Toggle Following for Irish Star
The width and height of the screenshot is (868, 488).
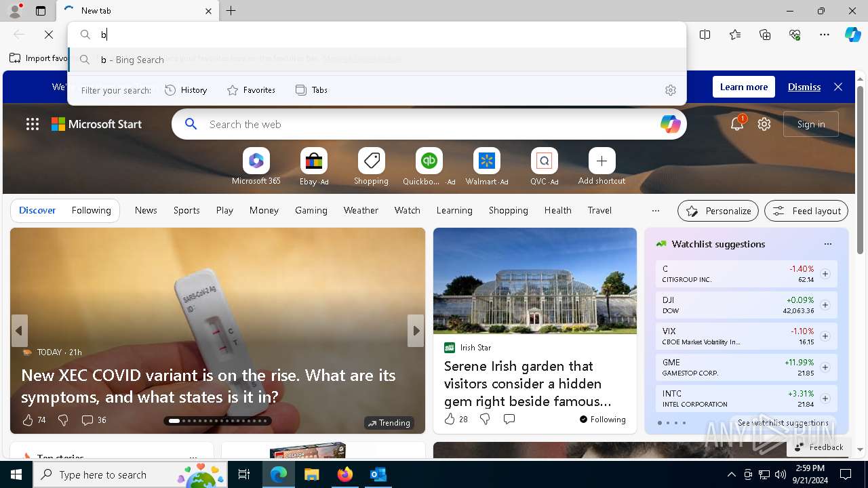603,420
